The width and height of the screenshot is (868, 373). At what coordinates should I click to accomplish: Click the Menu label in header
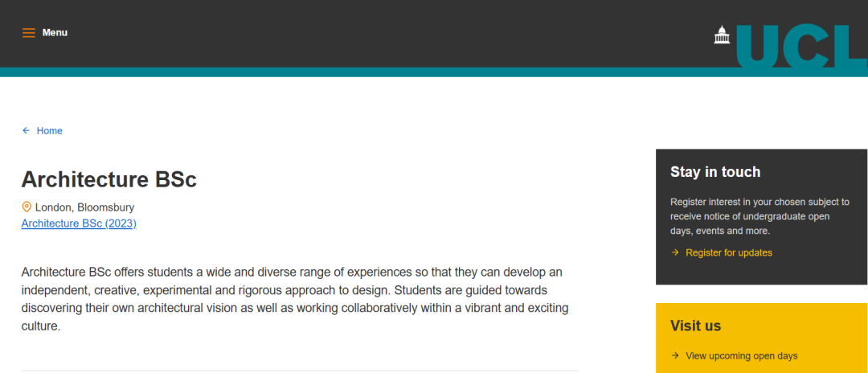[x=55, y=33]
